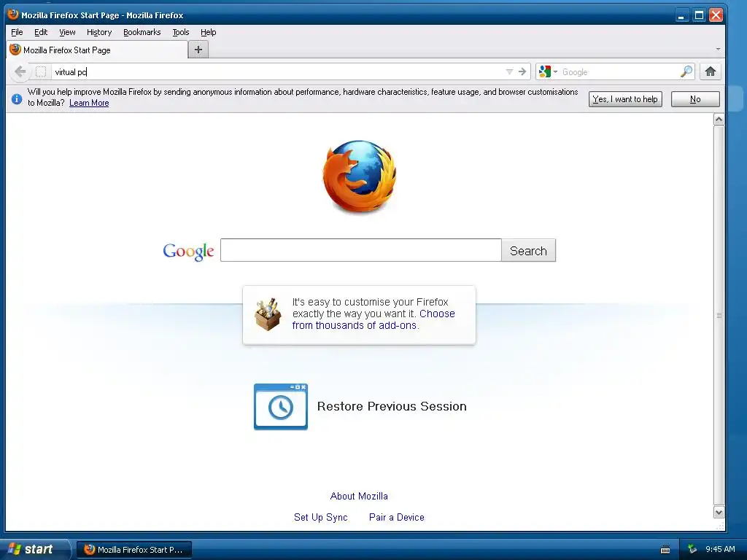Click the vertical scrollbar thumb

point(719,315)
